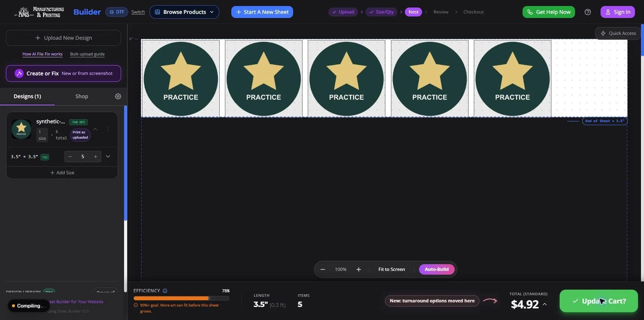Click Fit to Screen
The width and height of the screenshot is (644, 320).
coord(392,269)
